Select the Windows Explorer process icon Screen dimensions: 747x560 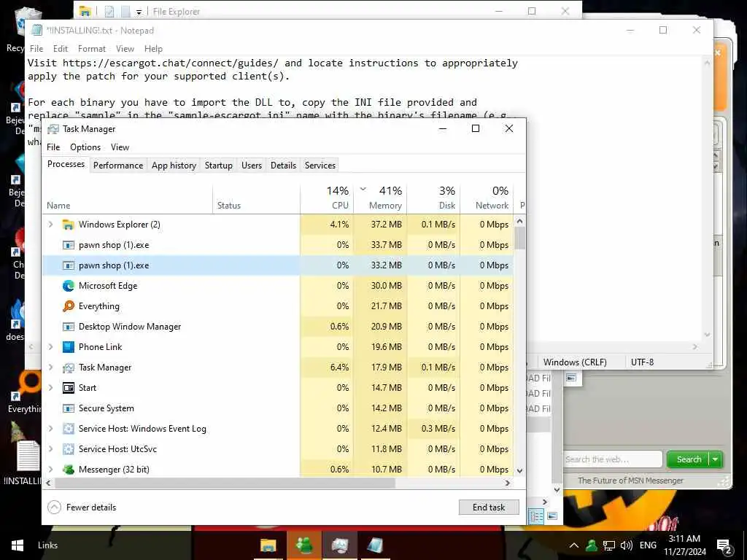[69, 225]
